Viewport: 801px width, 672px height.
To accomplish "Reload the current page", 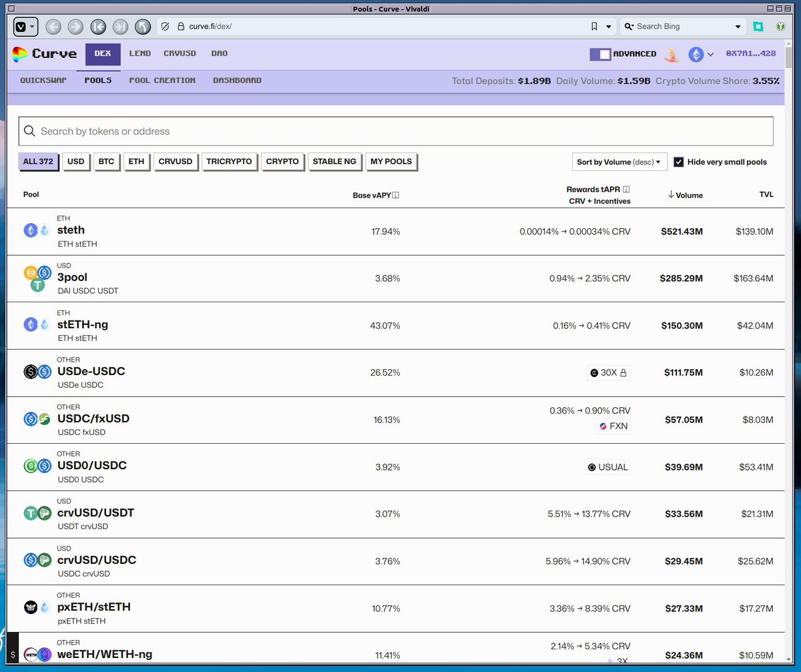I will 143,27.
